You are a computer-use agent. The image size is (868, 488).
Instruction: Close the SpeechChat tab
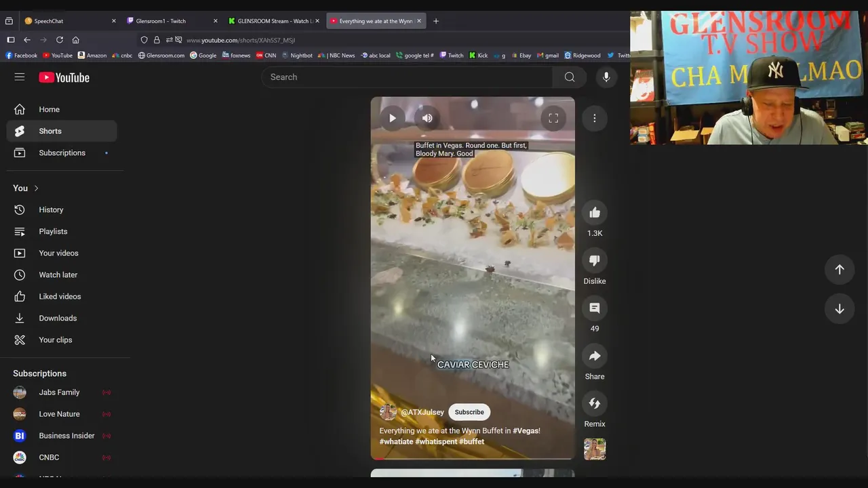point(113,21)
